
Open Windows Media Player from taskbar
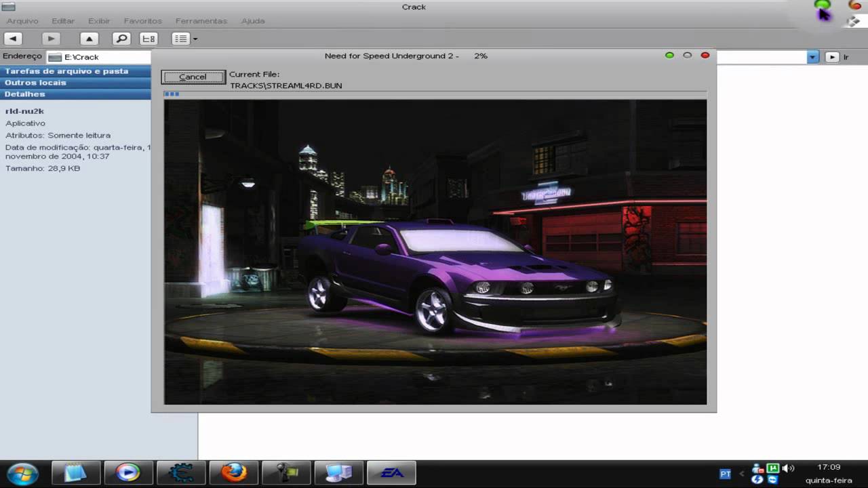[x=128, y=472]
